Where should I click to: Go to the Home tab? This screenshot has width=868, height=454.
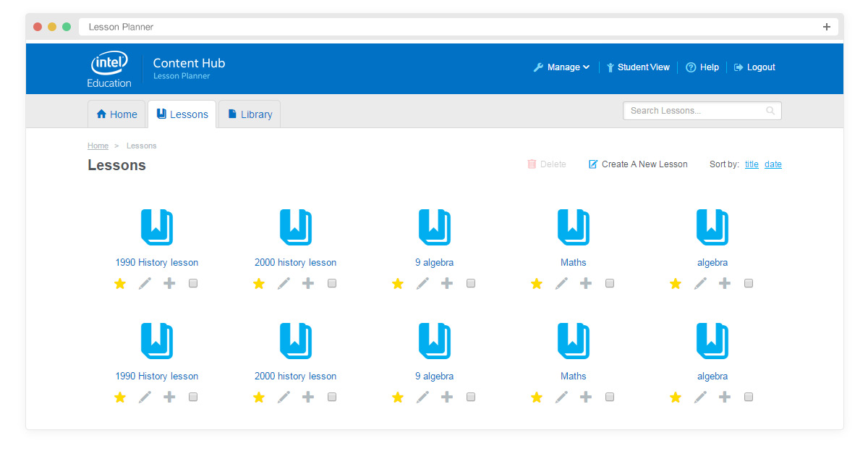click(x=116, y=114)
